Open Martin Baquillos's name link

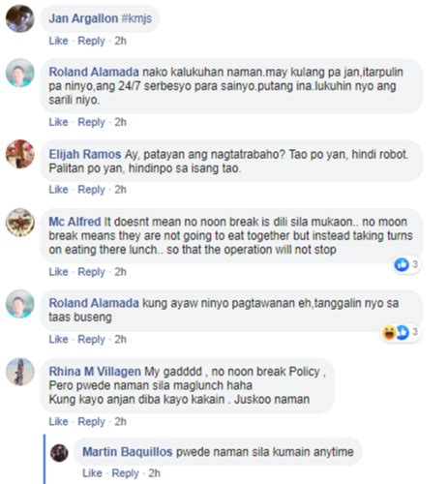[128, 452]
